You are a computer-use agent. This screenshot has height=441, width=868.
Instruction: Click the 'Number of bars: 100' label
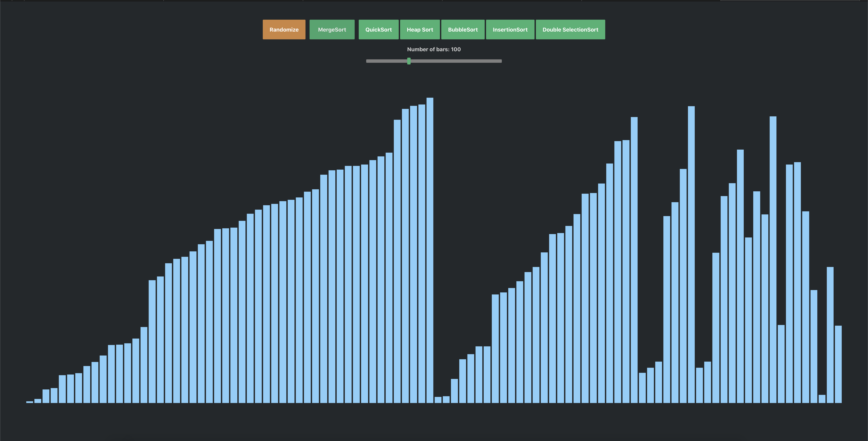point(434,49)
